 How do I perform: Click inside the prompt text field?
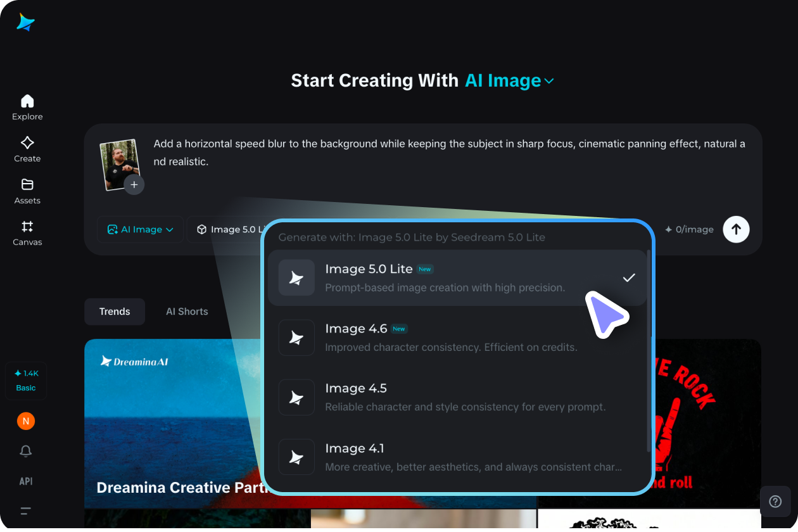coord(450,153)
